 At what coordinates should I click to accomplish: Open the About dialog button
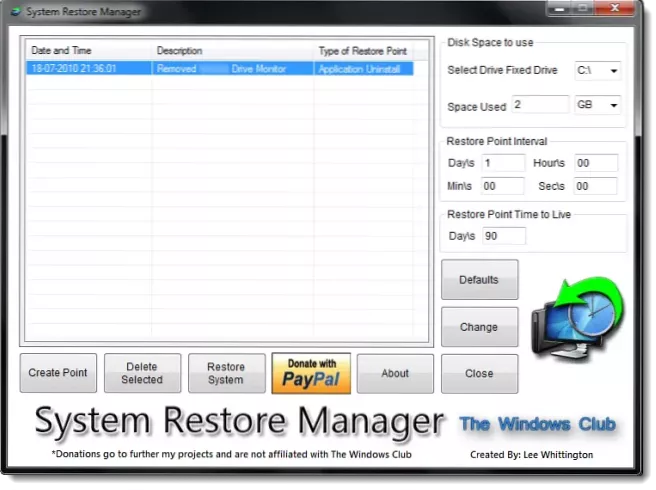point(395,373)
